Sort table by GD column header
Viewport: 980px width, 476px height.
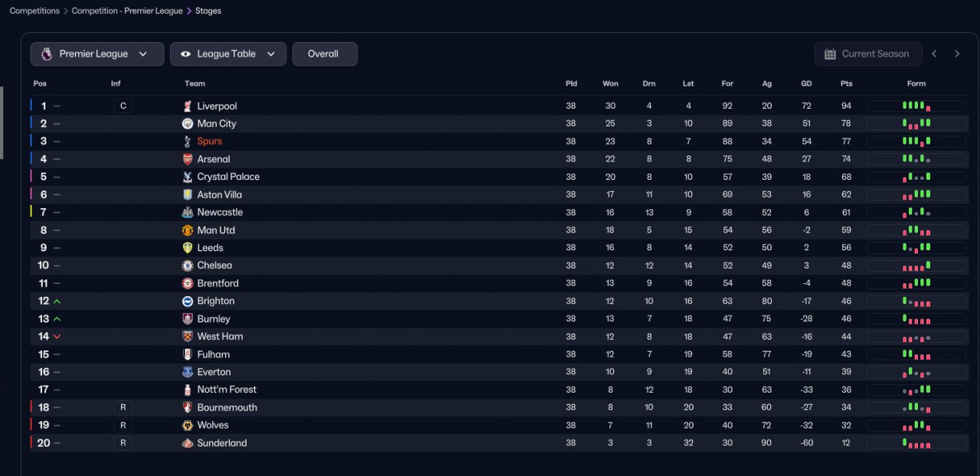pos(806,83)
